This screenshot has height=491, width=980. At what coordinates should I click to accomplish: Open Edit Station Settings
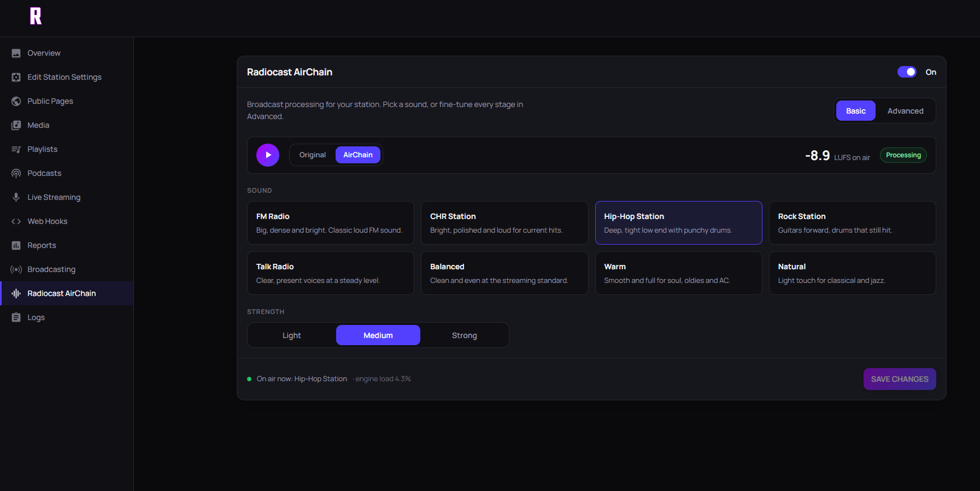(x=67, y=77)
